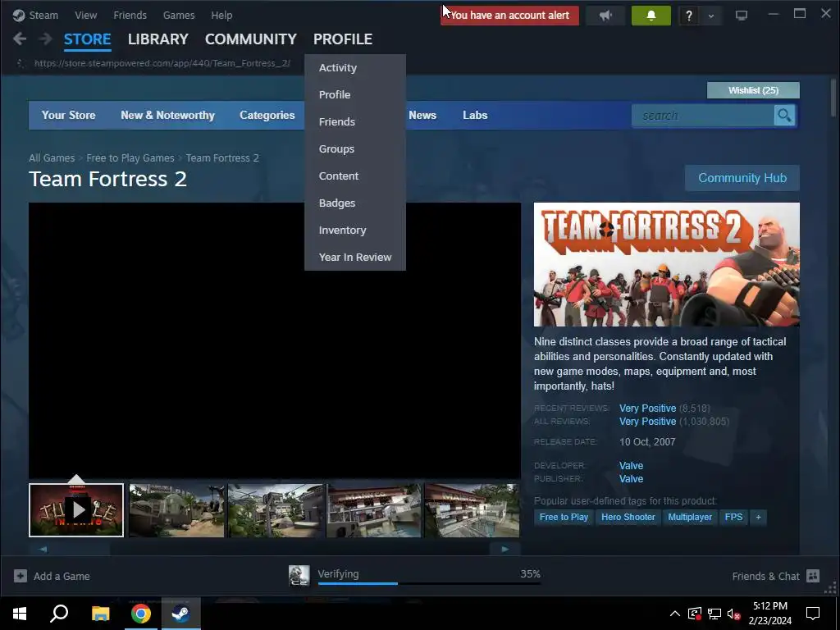Click PROFILE navigation tab
840x630 pixels.
pos(343,39)
